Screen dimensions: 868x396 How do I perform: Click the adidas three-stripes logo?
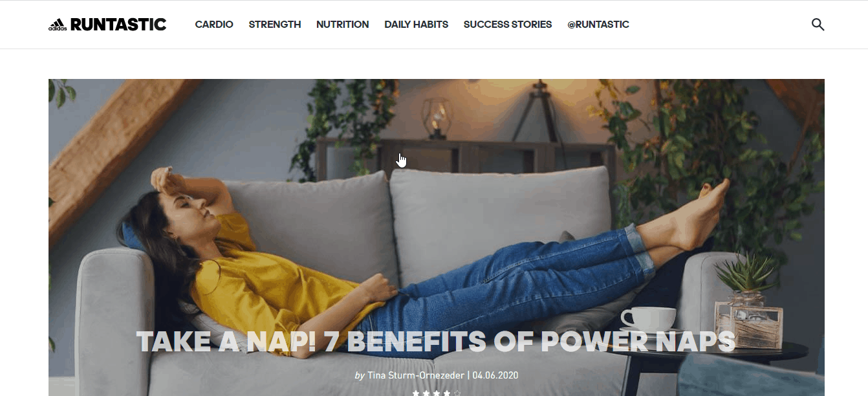(57, 25)
